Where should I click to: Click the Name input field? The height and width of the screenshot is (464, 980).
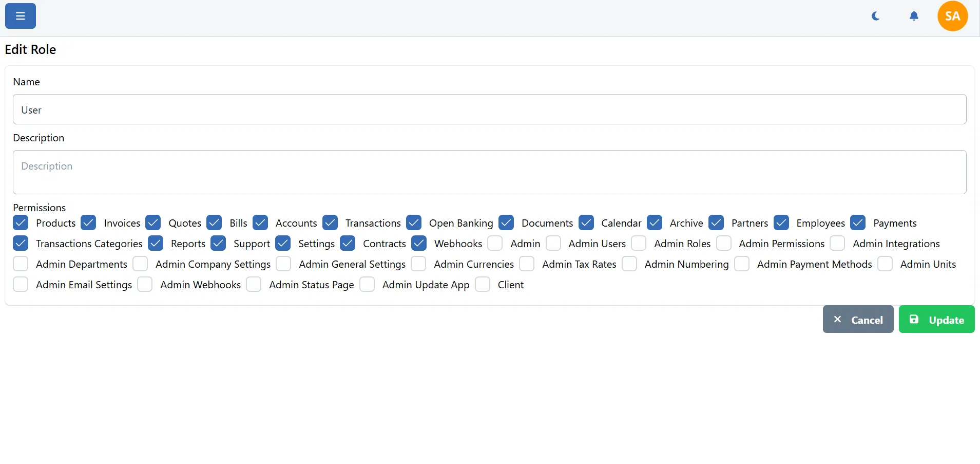point(489,109)
